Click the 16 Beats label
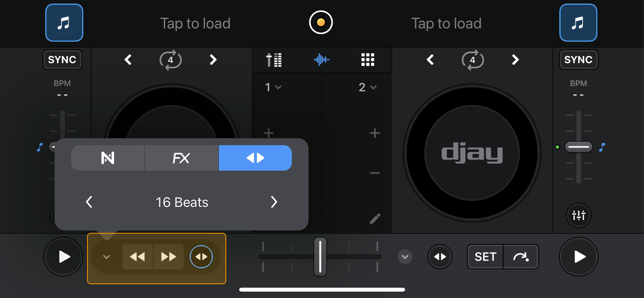The width and height of the screenshot is (644, 298). [x=182, y=202]
